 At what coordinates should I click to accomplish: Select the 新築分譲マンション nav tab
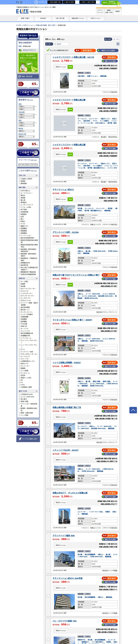tap(78, 18)
